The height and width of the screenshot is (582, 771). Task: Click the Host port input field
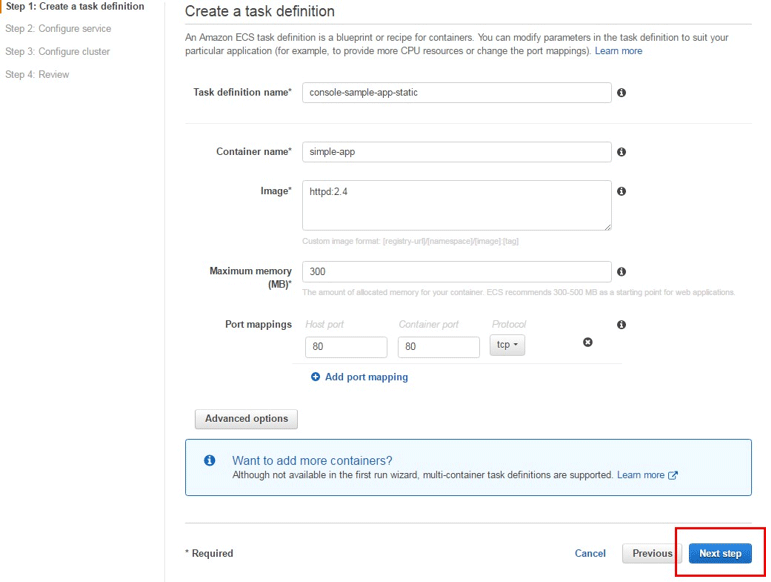[346, 347]
